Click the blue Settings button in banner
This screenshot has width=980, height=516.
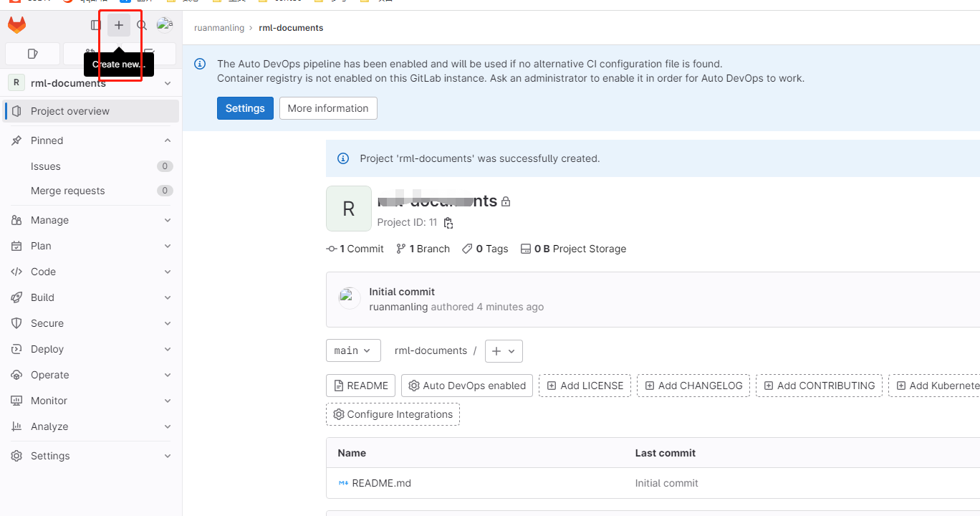245,108
